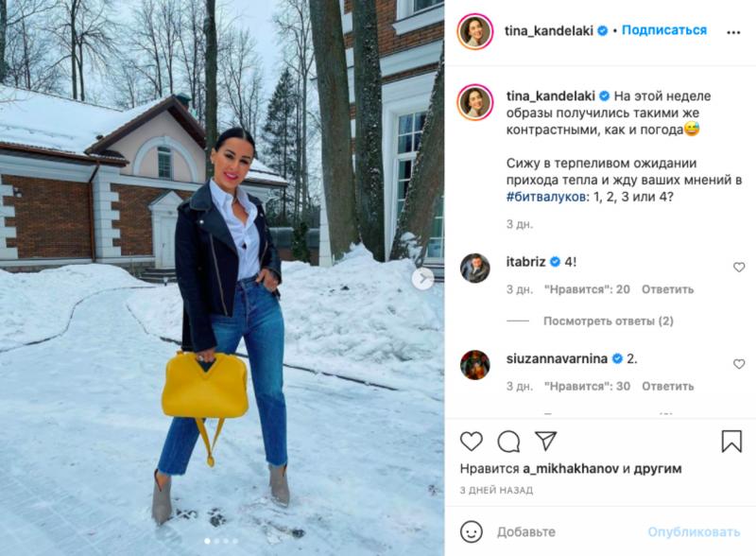Open the comment speech bubble icon
The image size is (756, 556).
tap(508, 442)
